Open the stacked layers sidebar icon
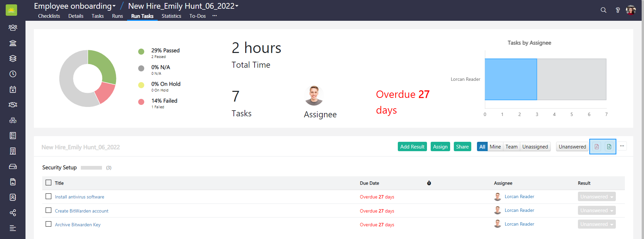644x239 pixels. coord(13,58)
